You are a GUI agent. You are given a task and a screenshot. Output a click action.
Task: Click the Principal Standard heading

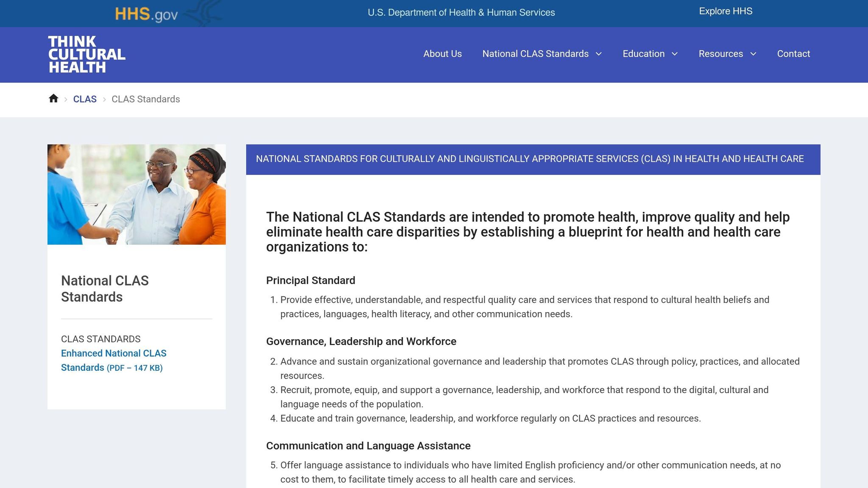(x=310, y=280)
